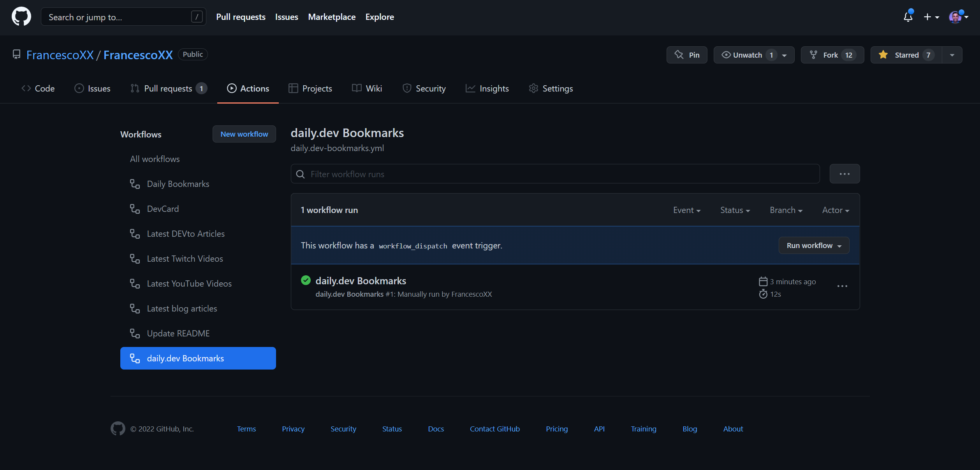Select the highlighted daily.dev Bookmarks workflow
This screenshot has height=470, width=980.
coord(198,358)
